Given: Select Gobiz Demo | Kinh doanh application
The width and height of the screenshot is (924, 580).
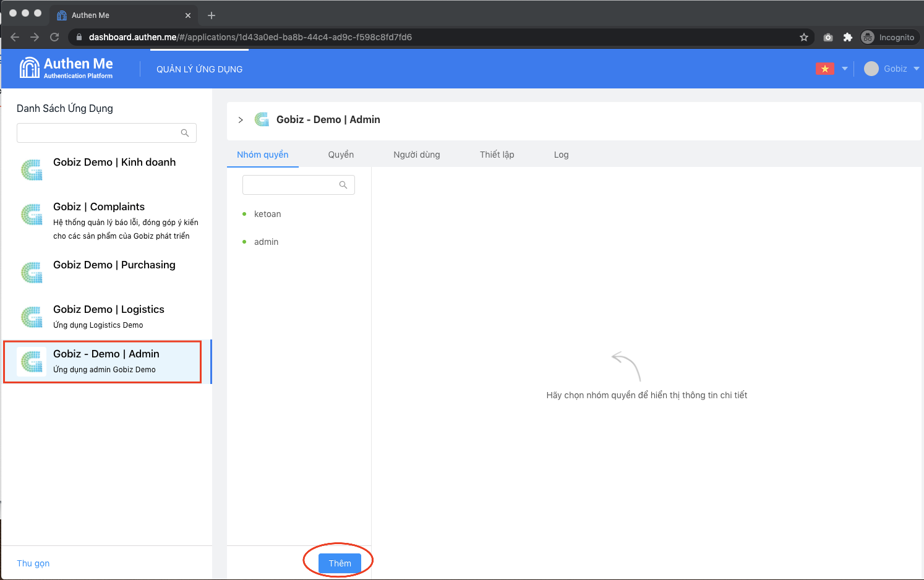Looking at the screenshot, I should pos(106,169).
